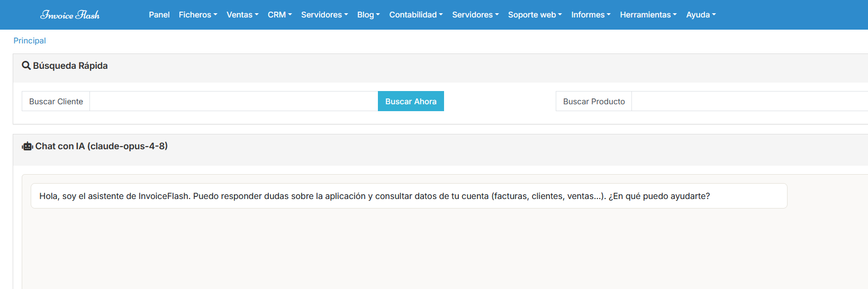Click the Buscar Ahora button

click(411, 101)
